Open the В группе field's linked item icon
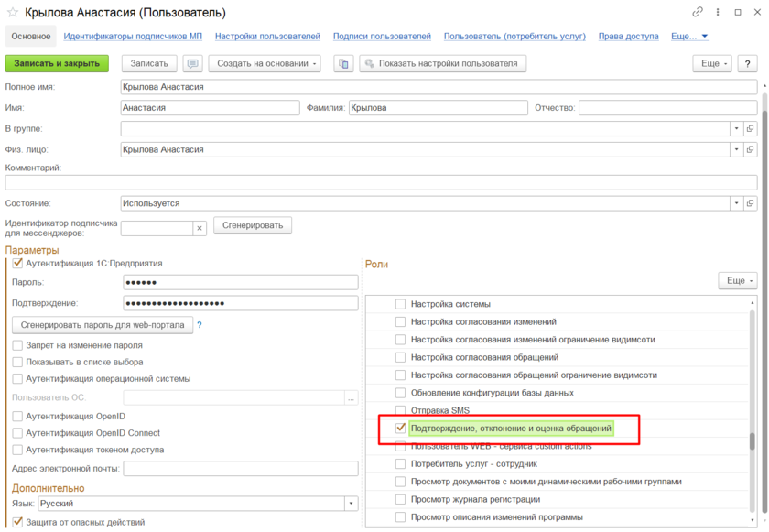The width and height of the screenshot is (769, 532). 750,129
